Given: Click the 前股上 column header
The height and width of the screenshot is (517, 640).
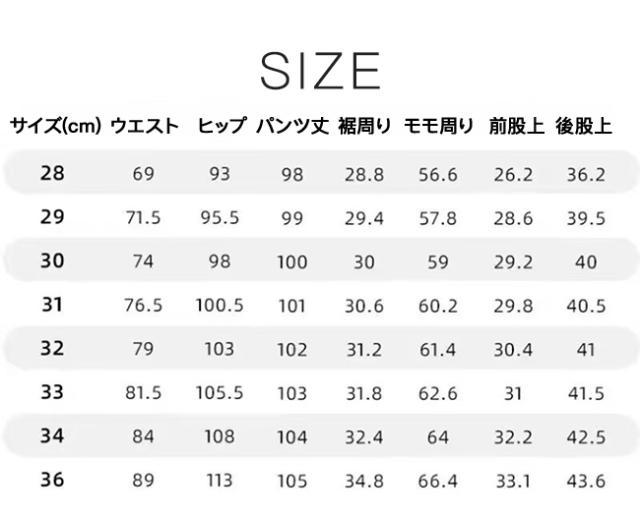Looking at the screenshot, I should [516, 127].
